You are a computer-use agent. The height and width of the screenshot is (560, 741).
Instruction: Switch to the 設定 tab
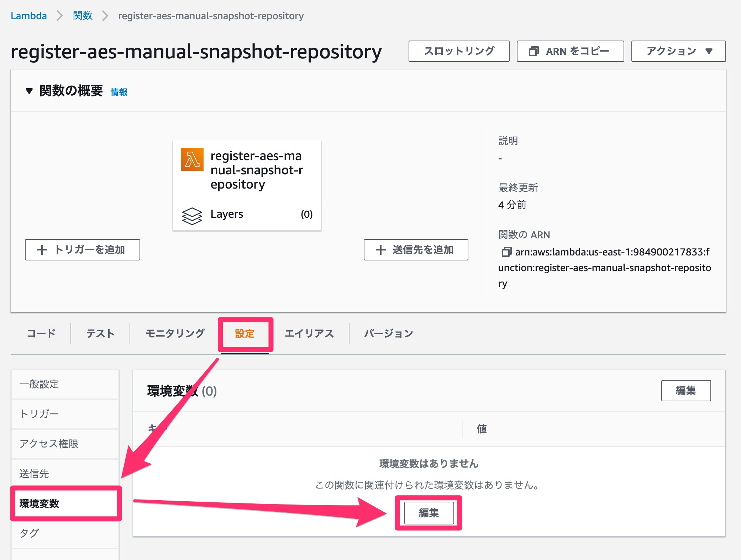coord(245,333)
